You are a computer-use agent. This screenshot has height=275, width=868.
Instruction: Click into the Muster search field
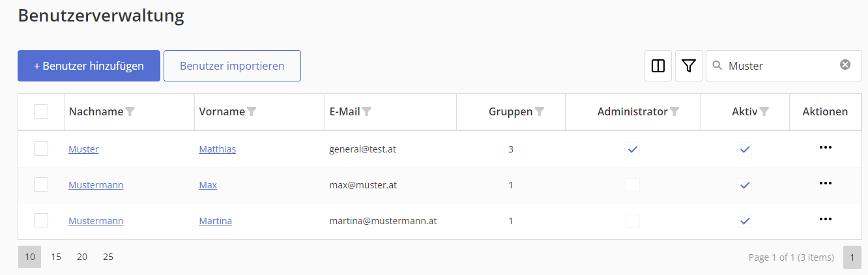pyautogui.click(x=779, y=66)
